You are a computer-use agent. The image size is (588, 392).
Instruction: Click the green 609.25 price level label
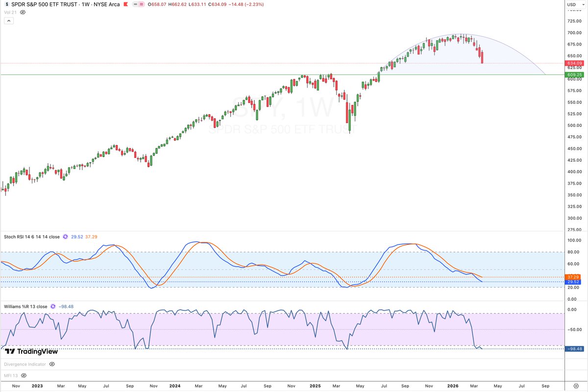pos(574,74)
